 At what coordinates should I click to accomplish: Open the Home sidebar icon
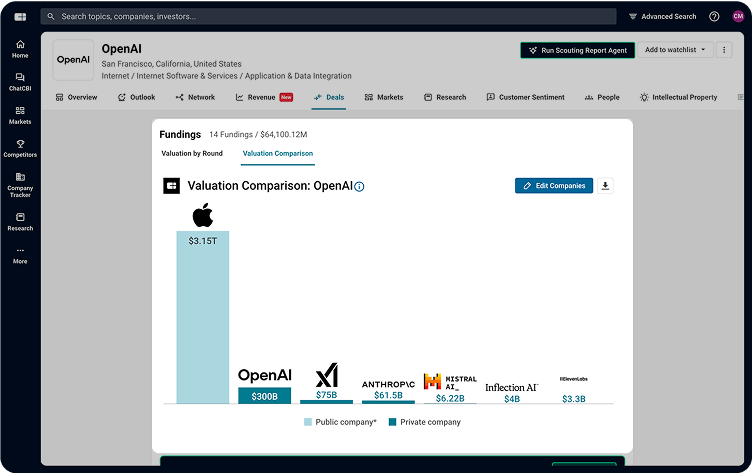[x=20, y=48]
